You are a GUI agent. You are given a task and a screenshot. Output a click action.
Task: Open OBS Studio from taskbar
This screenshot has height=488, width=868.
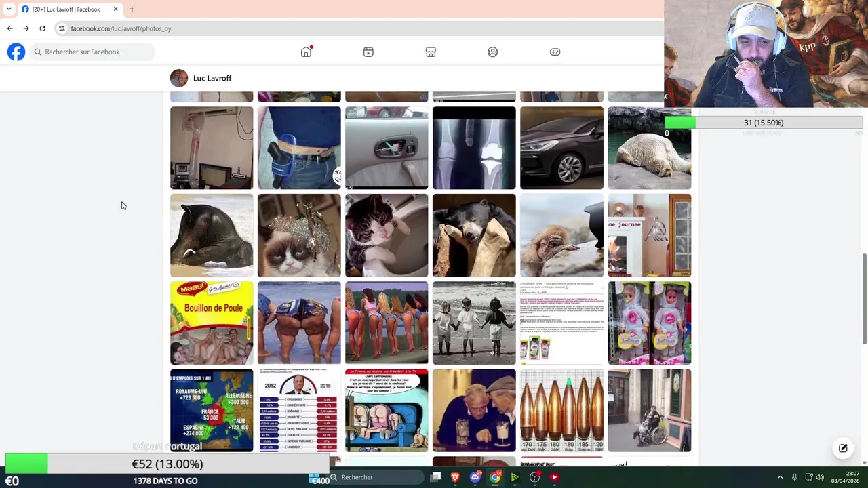534,477
